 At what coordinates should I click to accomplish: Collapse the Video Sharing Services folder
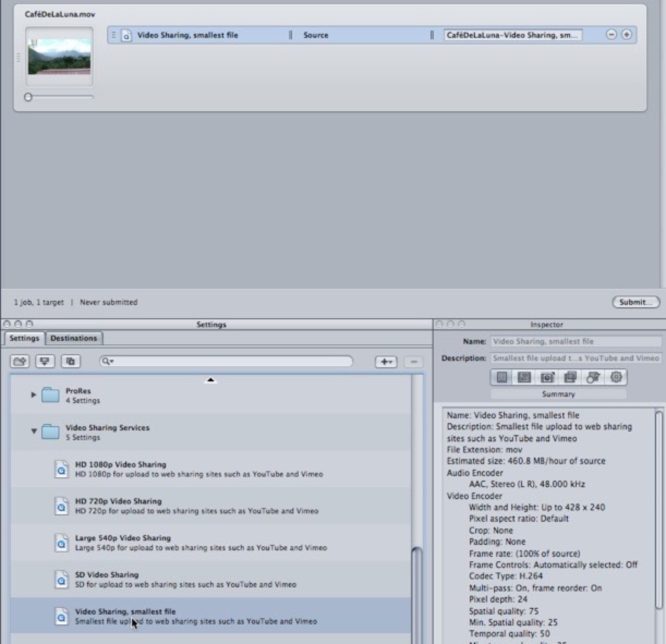[x=34, y=431]
